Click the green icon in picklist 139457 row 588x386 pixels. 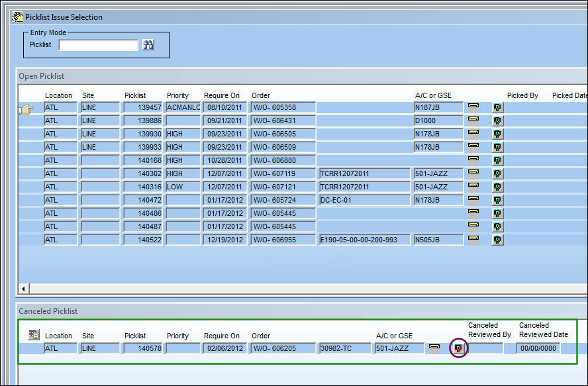497,108
